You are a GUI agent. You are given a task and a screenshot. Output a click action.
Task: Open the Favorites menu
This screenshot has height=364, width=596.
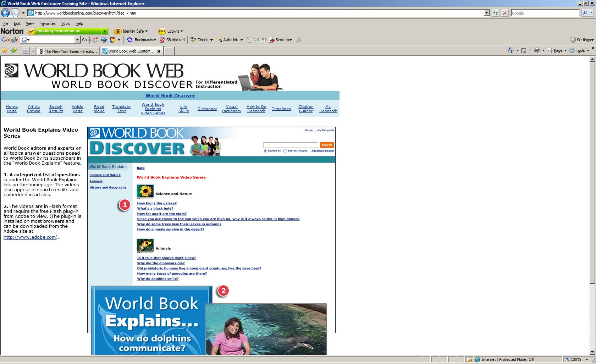48,23
